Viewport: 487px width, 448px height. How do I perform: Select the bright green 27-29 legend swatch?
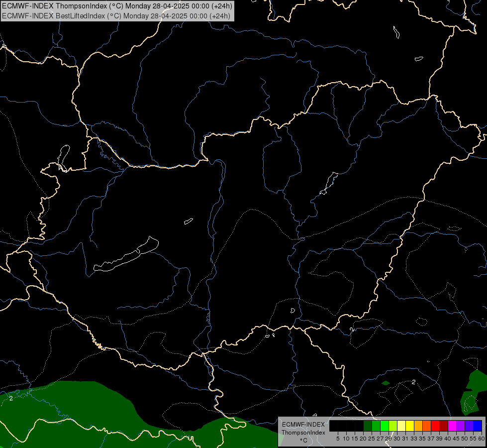[x=384, y=426]
